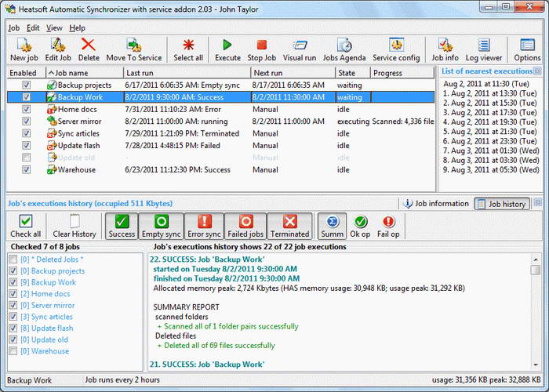The height and width of the screenshot is (392, 549).
Task: Close the nearest executions panel
Action: 537,71
